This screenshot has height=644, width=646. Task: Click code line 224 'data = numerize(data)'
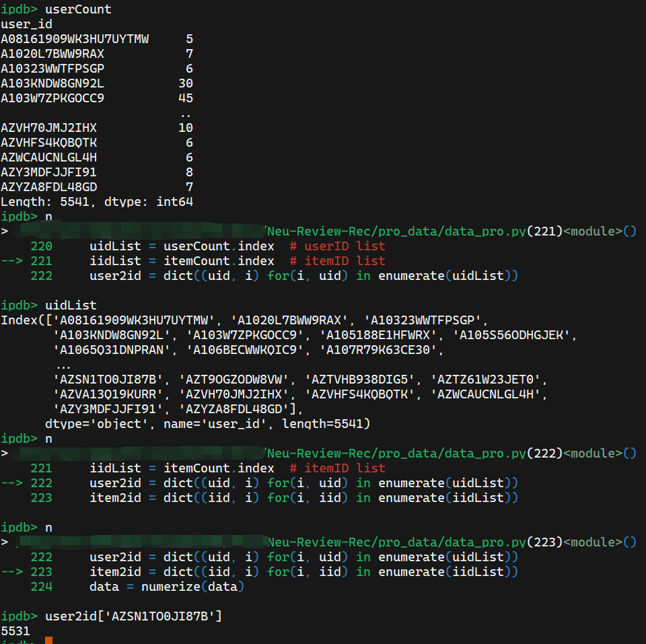coord(167,587)
